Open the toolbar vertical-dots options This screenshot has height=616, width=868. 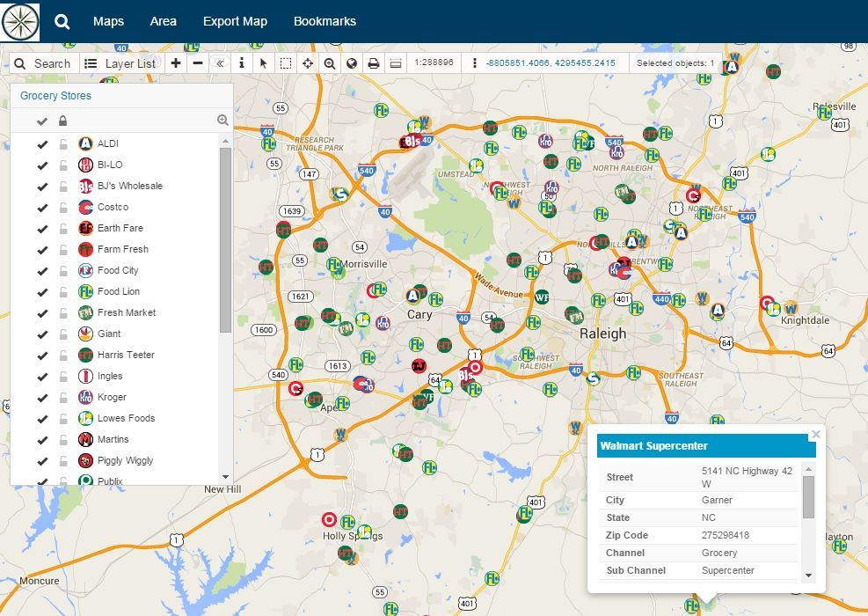[x=474, y=63]
